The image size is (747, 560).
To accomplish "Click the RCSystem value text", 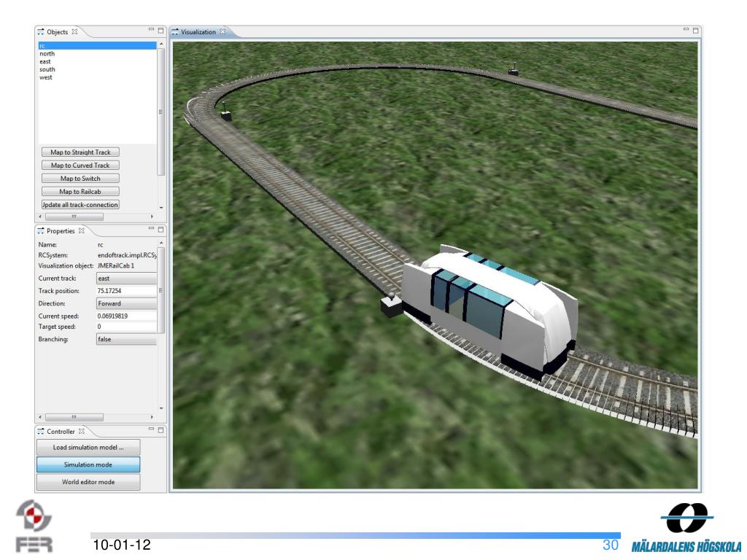I will click(127, 255).
